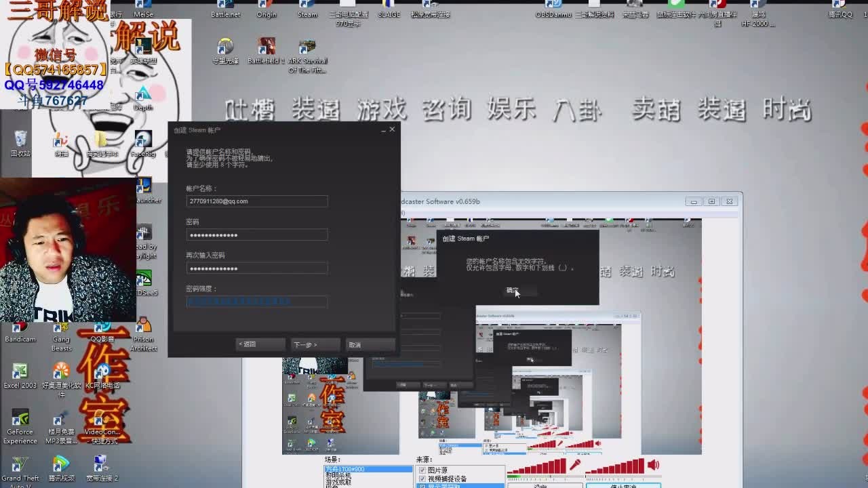This screenshot has width=868, height=488.
Task: Click the OBS preview area
Action: pyautogui.click(x=492, y=335)
